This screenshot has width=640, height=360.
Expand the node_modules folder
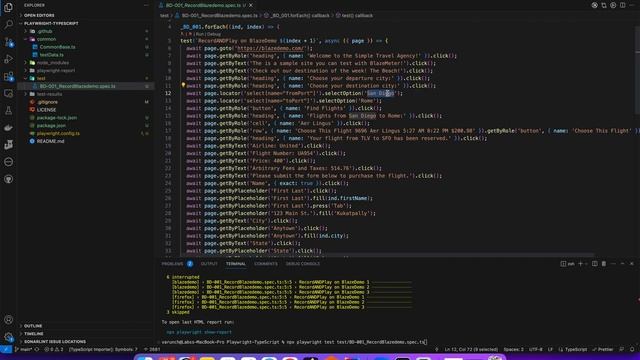pyautogui.click(x=53, y=63)
